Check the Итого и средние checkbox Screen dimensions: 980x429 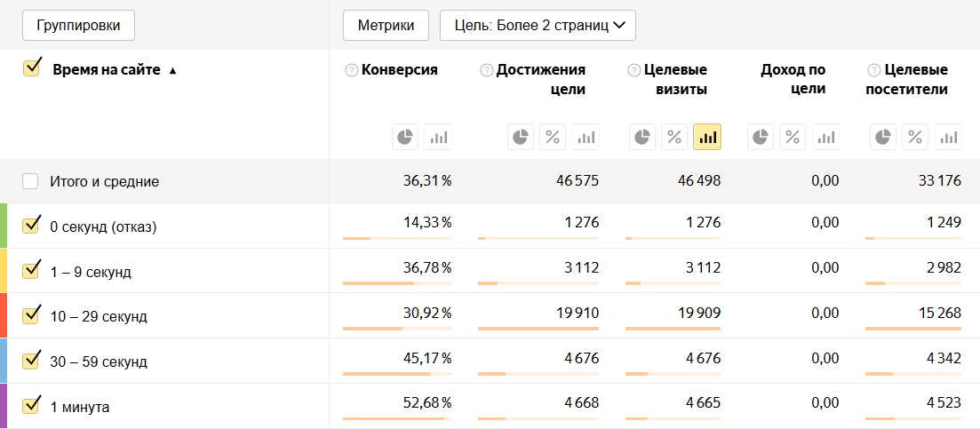point(31,181)
